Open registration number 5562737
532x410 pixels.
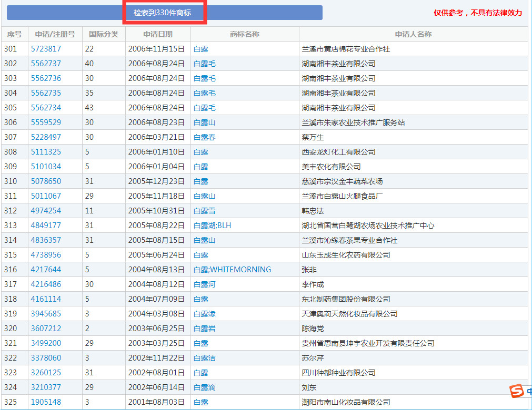point(46,64)
